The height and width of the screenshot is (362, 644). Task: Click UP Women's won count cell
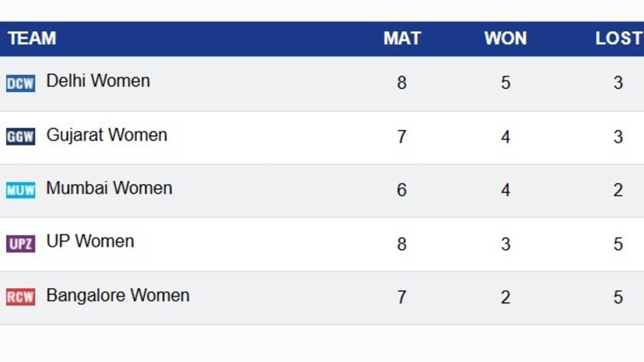pyautogui.click(x=506, y=244)
